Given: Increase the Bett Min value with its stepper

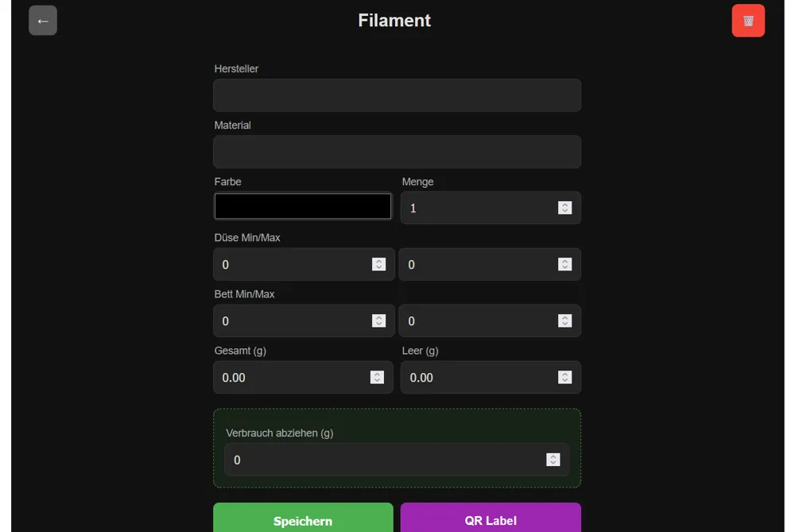Looking at the screenshot, I should (379, 317).
